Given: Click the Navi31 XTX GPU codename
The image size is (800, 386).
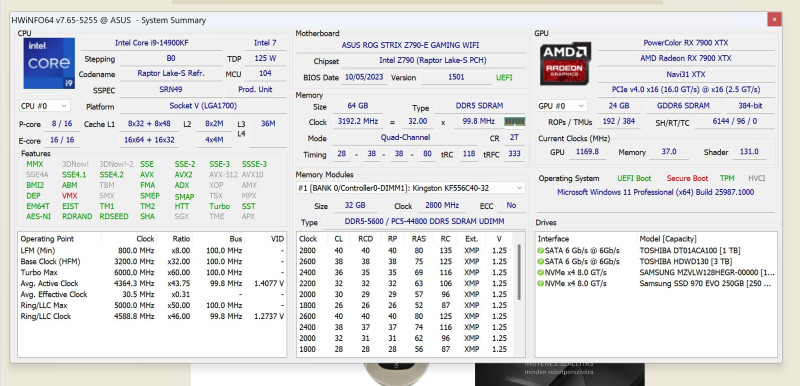Looking at the screenshot, I should pyautogui.click(x=686, y=74).
